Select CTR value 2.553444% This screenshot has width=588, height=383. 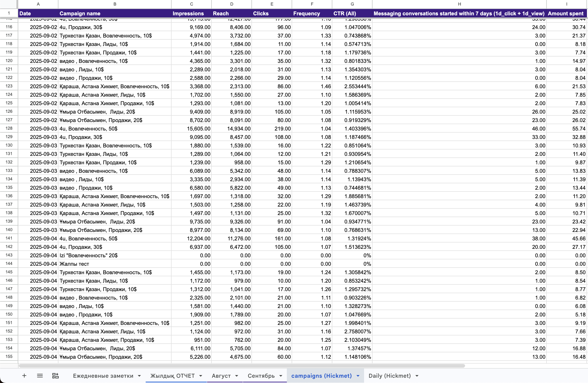pyautogui.click(x=352, y=86)
